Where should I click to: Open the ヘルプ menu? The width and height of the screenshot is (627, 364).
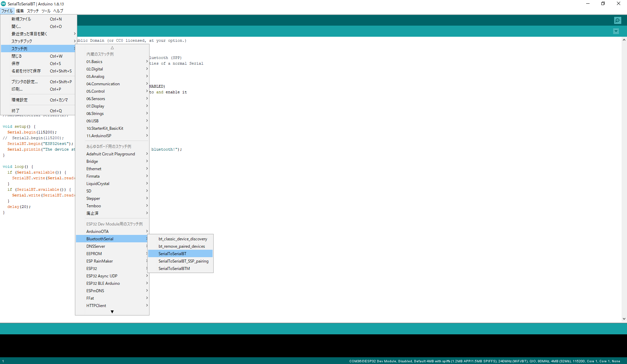[x=58, y=11]
